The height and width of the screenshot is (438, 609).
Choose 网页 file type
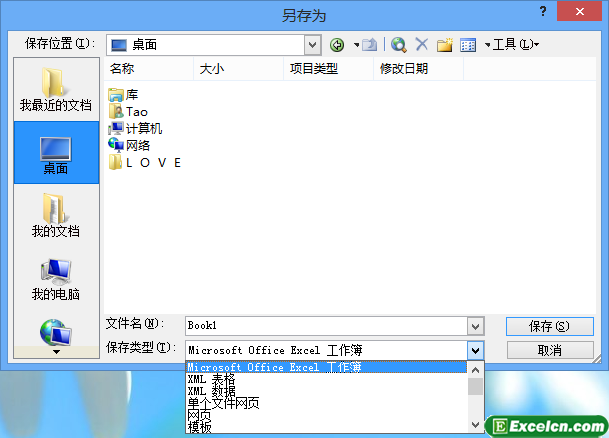[326, 415]
